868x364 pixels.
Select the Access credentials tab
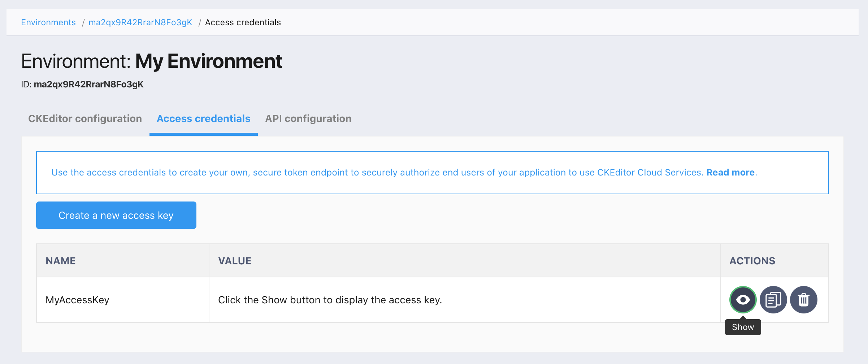tap(203, 119)
